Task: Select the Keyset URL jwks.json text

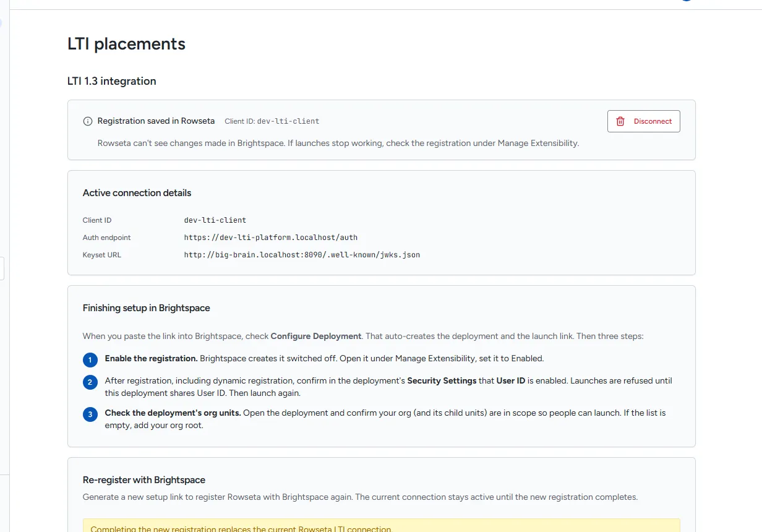Action: 302,255
